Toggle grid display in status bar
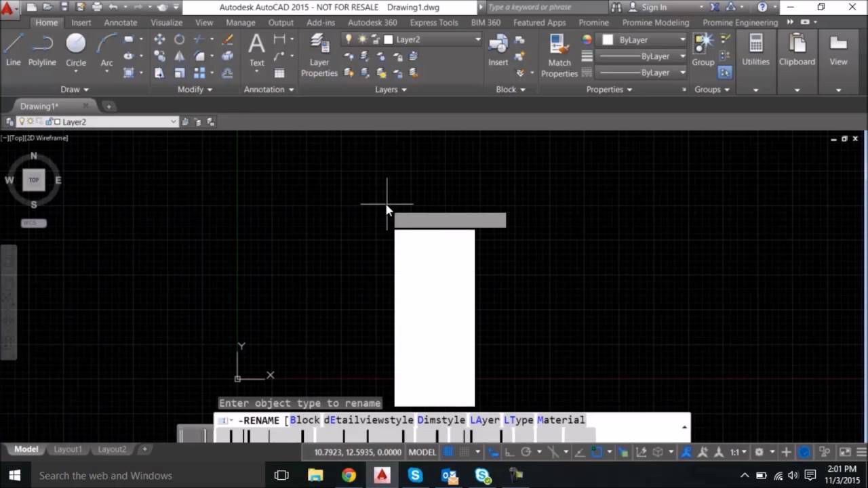Image resolution: width=868 pixels, height=488 pixels. [448, 452]
